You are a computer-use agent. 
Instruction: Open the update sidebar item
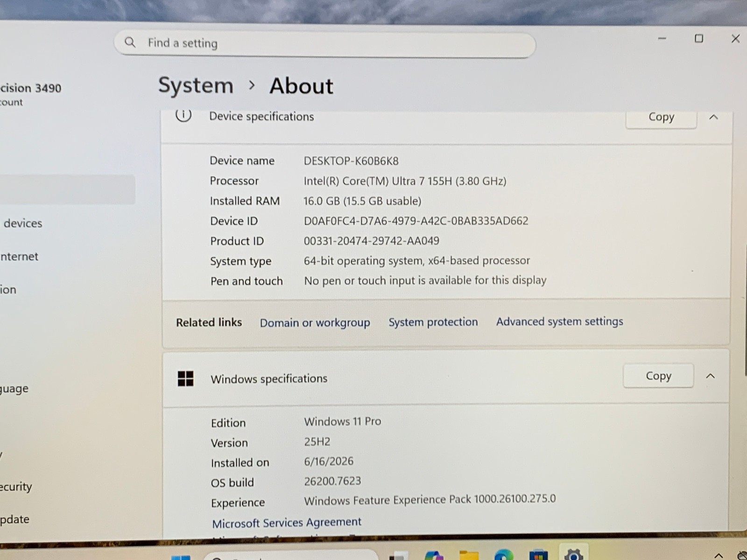pyautogui.click(x=14, y=519)
